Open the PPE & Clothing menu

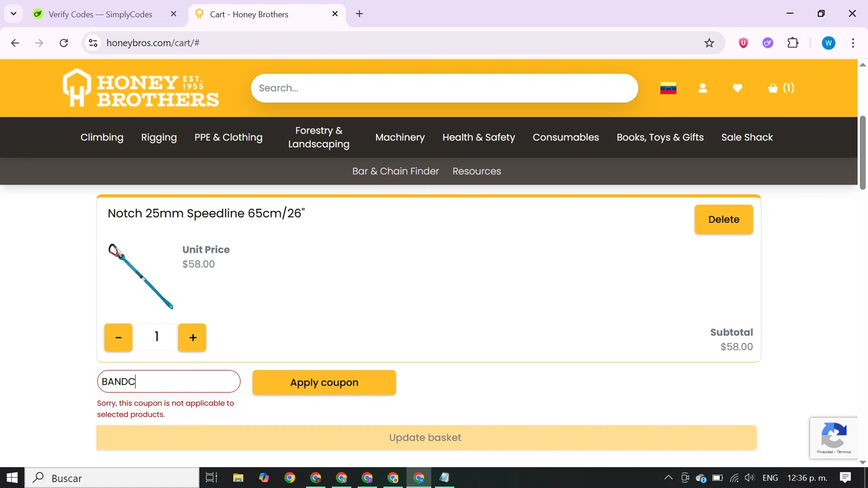tap(229, 138)
